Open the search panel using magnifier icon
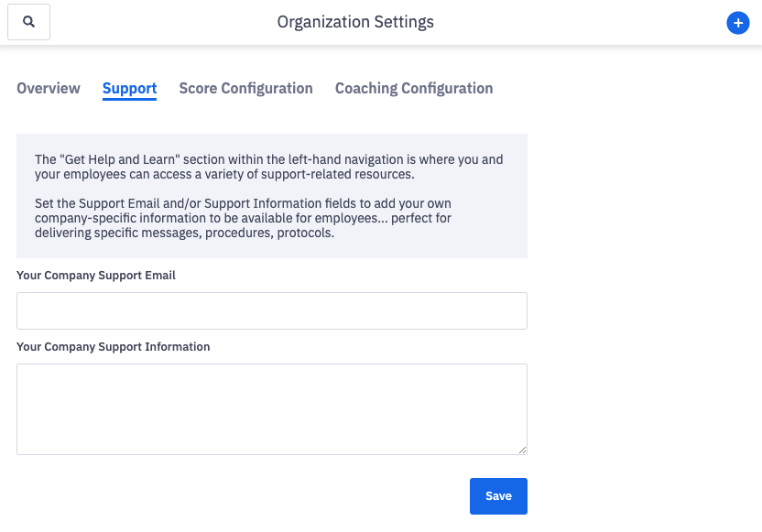The image size is (762, 532). click(28, 21)
